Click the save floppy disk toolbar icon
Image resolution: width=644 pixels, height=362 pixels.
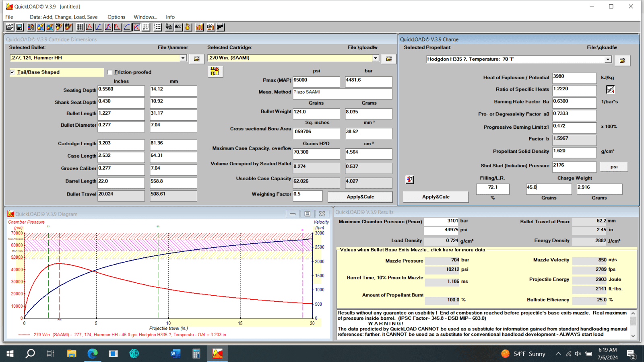pos(19,27)
